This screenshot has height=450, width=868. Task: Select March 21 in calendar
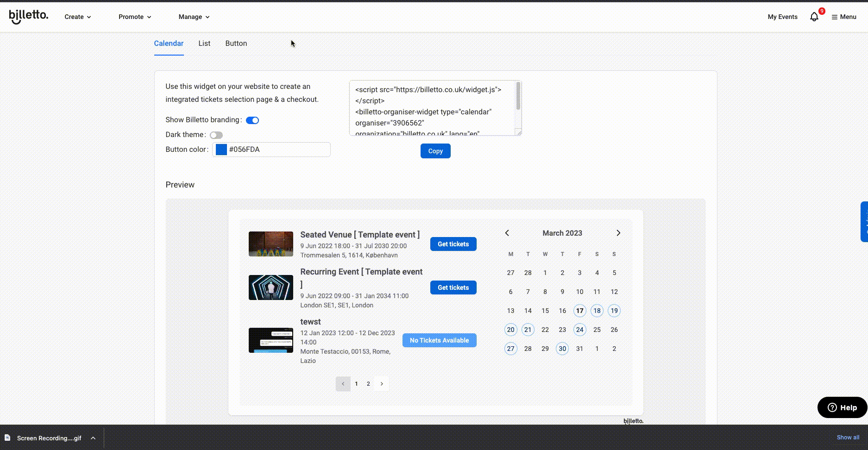[x=528, y=330]
